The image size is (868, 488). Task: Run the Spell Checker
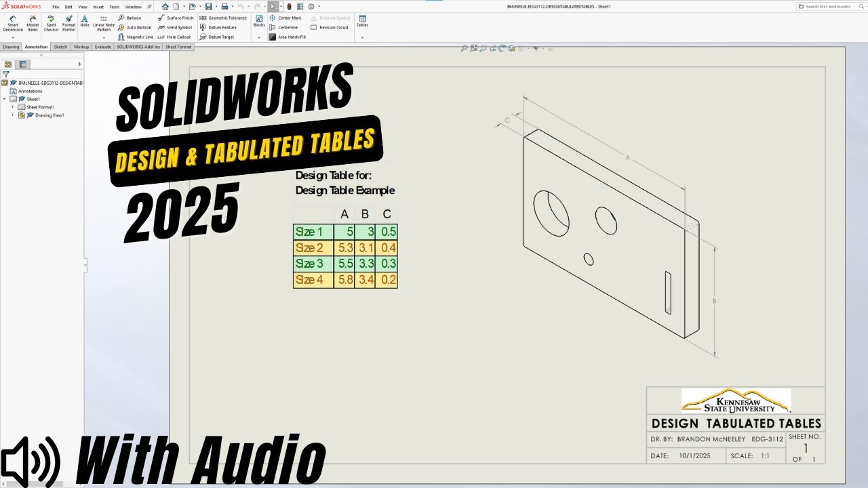[x=51, y=23]
